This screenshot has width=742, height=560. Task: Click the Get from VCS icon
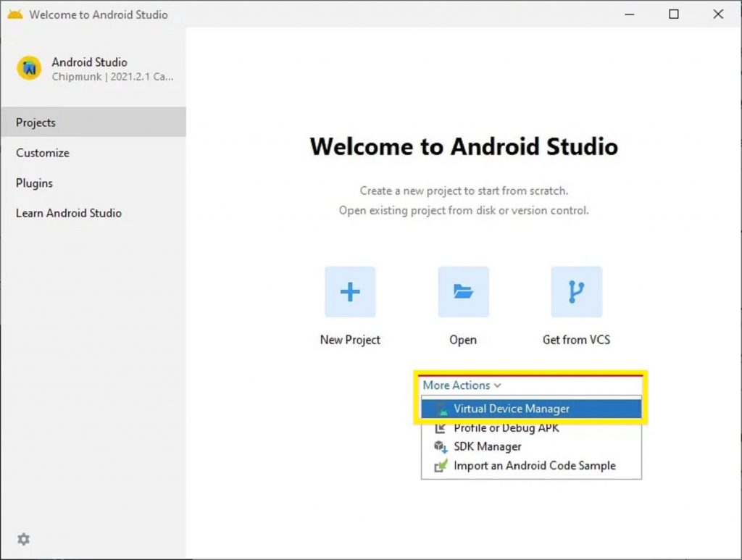pyautogui.click(x=576, y=291)
